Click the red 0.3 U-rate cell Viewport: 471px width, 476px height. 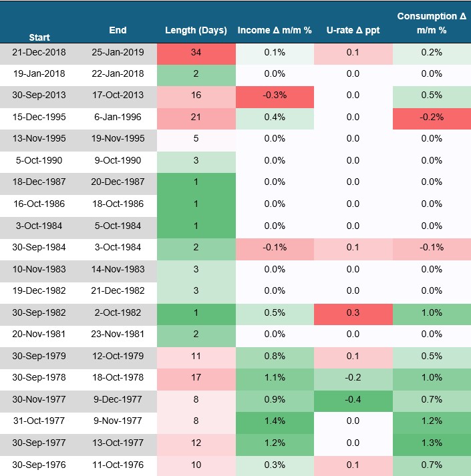tap(353, 313)
